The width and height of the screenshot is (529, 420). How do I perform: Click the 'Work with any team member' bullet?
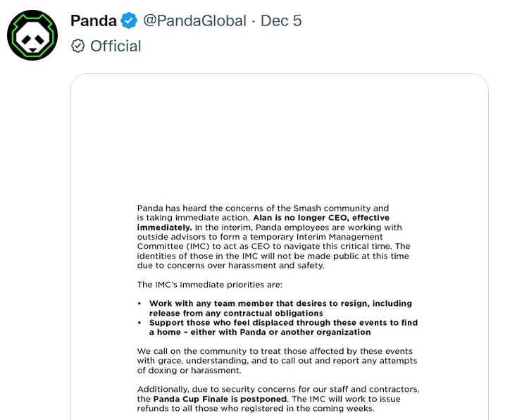pyautogui.click(x=280, y=308)
